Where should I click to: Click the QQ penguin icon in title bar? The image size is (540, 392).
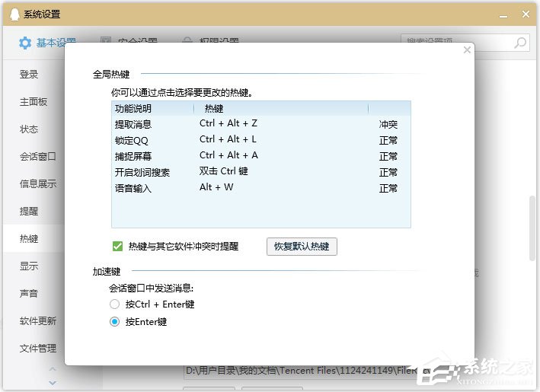pos(12,14)
